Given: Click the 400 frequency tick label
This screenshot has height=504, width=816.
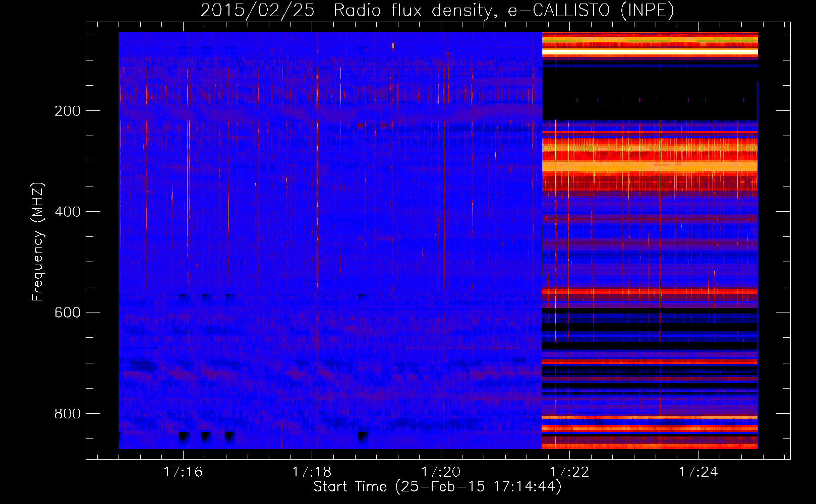Looking at the screenshot, I should (67, 212).
